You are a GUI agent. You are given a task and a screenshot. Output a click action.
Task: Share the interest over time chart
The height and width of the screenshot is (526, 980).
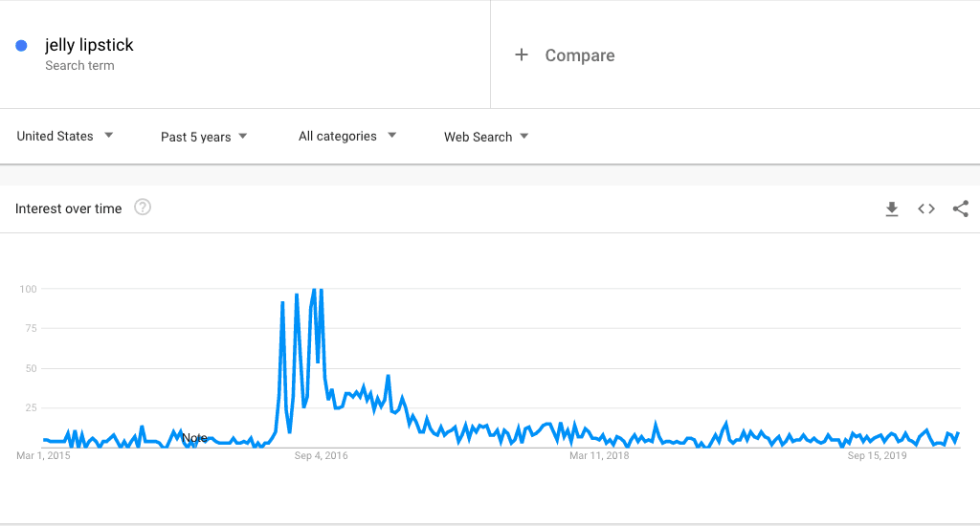click(x=961, y=208)
